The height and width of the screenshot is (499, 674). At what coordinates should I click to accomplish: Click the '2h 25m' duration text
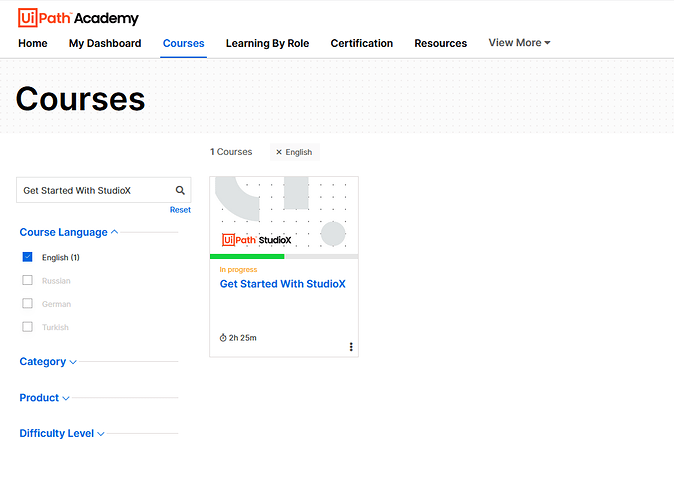pos(242,338)
